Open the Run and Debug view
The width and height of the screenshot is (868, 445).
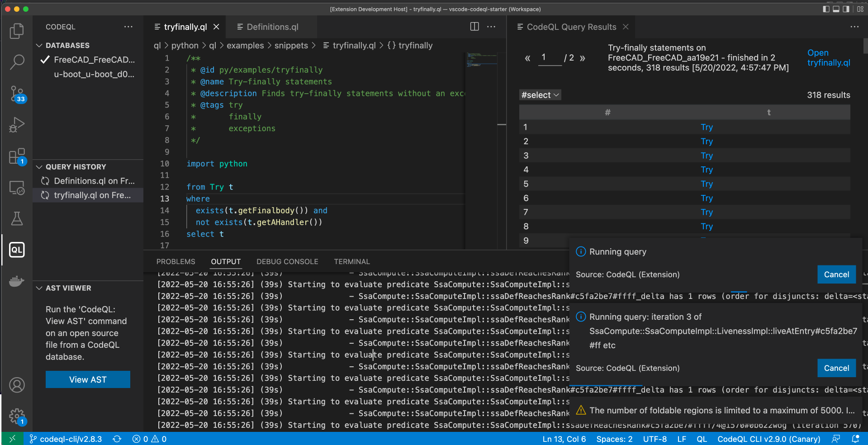click(x=17, y=125)
